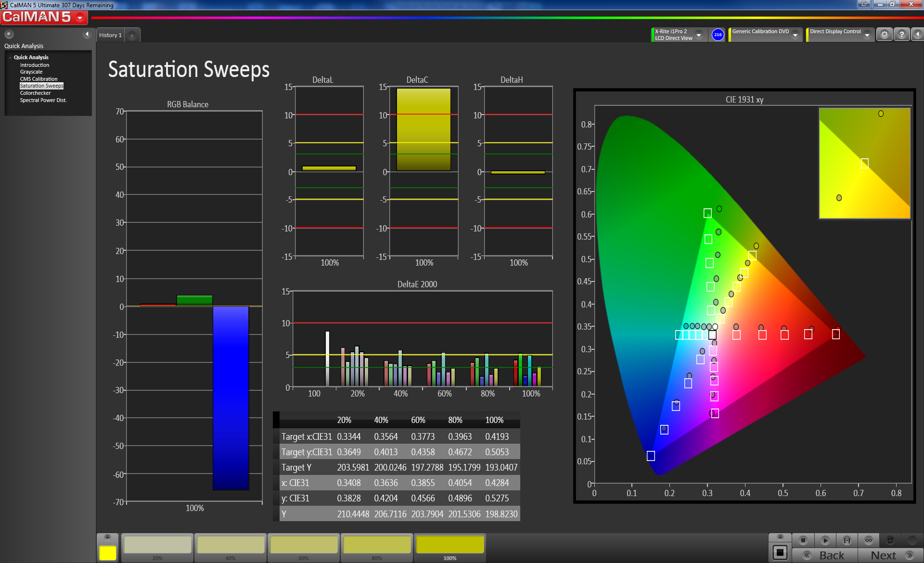924x563 pixels.
Task: Collapse the Quick Analysis sidebar arrow
Action: tap(87, 34)
